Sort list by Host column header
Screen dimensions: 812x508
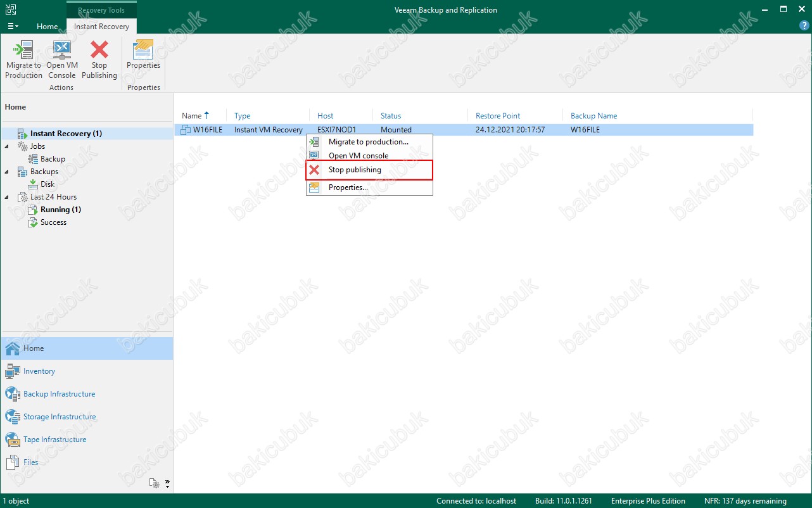pos(341,116)
